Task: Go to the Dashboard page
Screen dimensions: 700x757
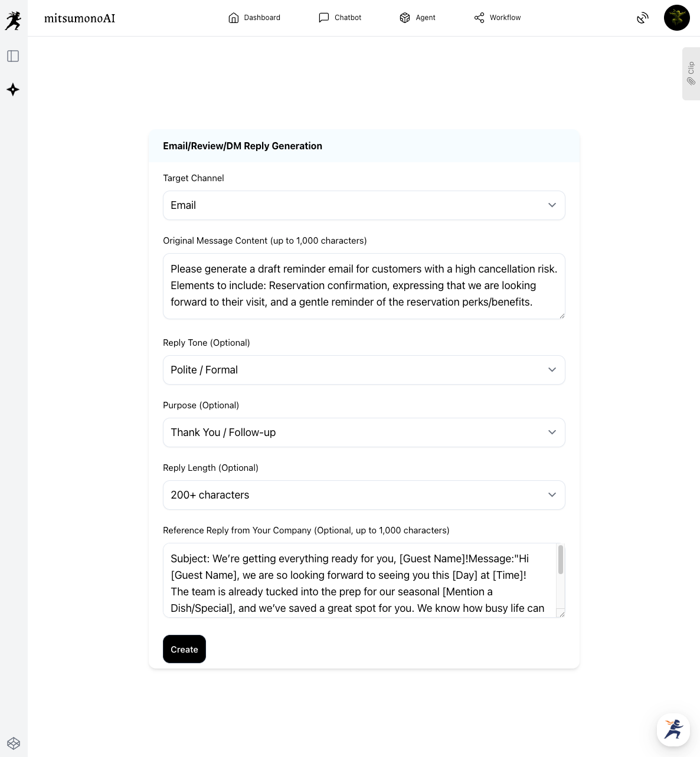Action: 254,18
